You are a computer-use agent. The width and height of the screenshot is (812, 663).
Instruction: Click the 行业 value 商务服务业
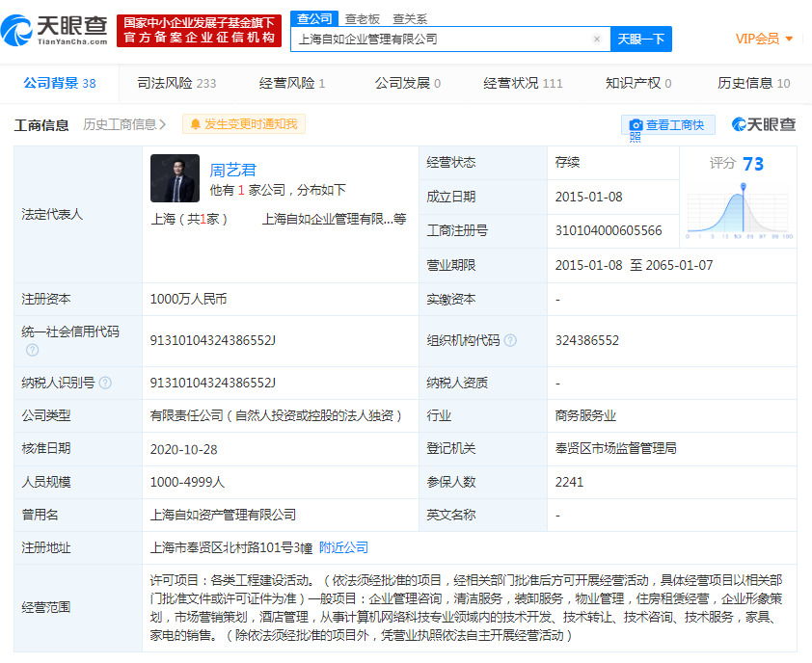[585, 415]
